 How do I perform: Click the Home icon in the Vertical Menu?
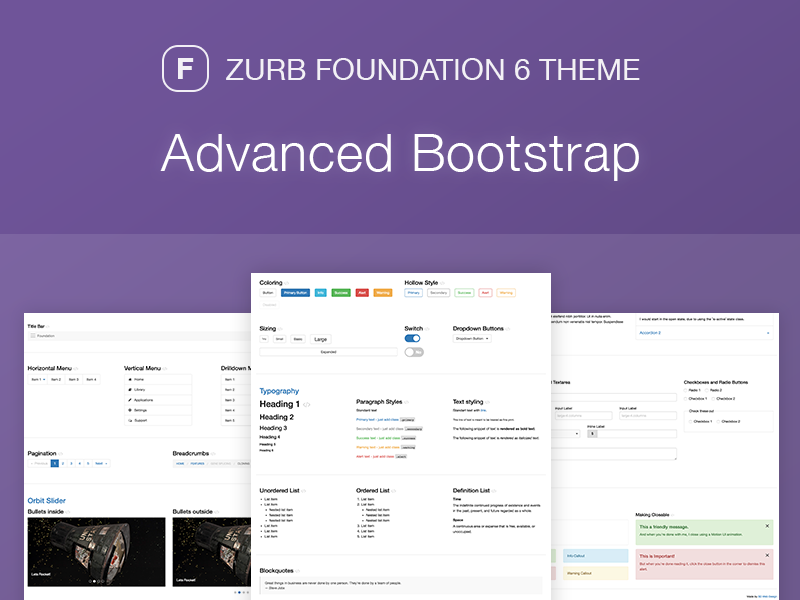(130, 380)
